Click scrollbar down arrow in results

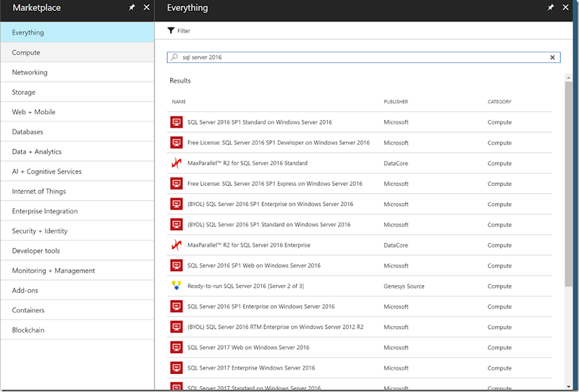point(568,386)
